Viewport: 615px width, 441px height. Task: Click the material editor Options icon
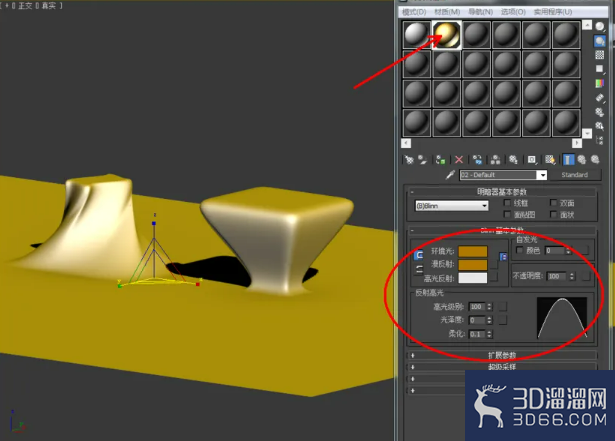(x=600, y=112)
